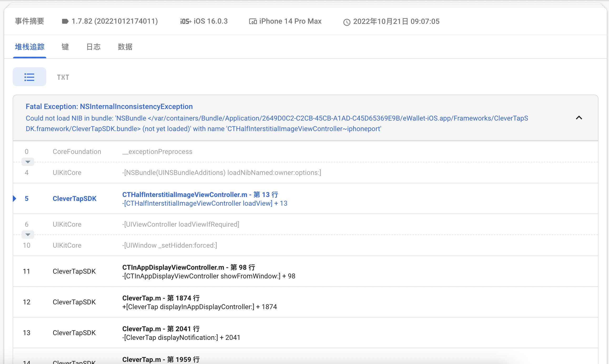Expand hidden frames below frame 0
Viewport: 609px width, 364px height.
click(28, 162)
